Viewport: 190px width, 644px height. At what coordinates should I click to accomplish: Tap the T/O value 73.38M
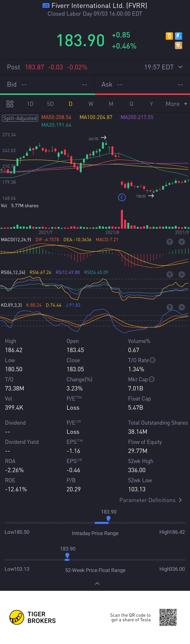(x=14, y=388)
